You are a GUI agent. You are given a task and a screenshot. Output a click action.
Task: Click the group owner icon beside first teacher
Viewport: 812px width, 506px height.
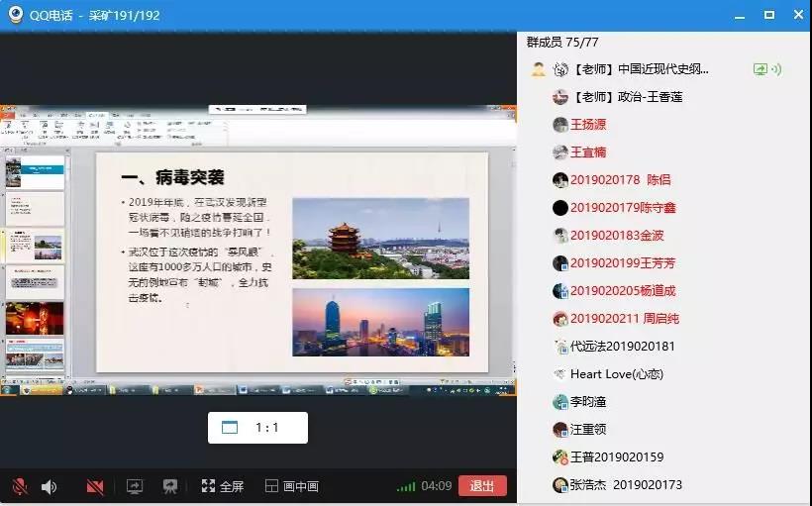[x=538, y=69]
